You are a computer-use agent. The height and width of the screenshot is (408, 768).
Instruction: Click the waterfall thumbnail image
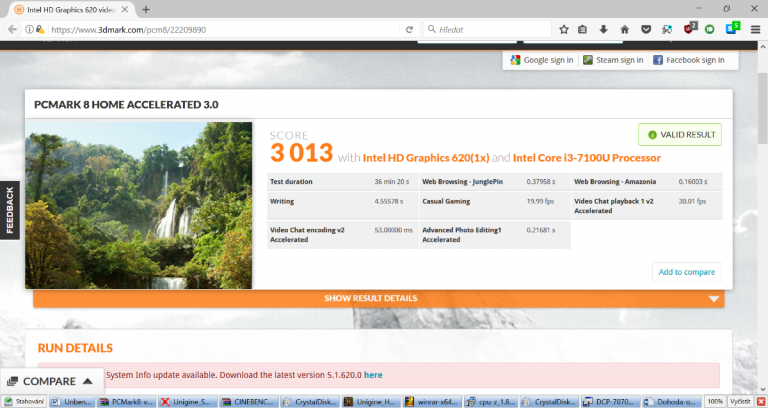(139, 204)
